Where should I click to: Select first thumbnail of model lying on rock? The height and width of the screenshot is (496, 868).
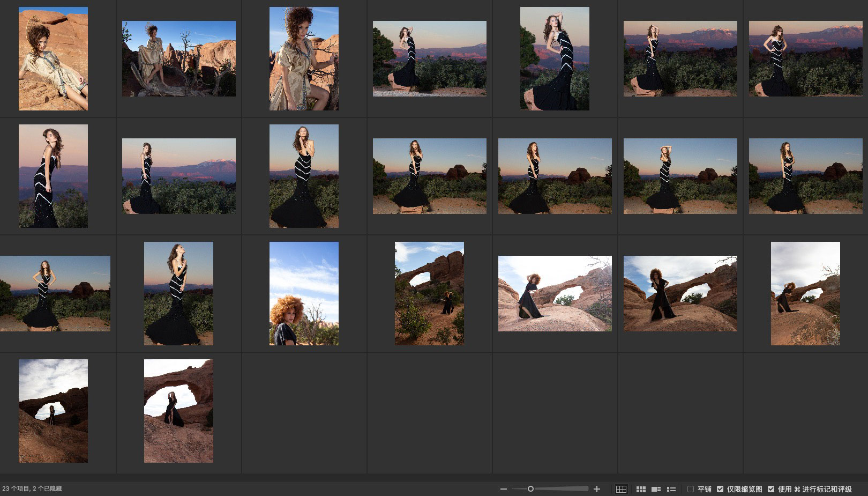pos(53,58)
